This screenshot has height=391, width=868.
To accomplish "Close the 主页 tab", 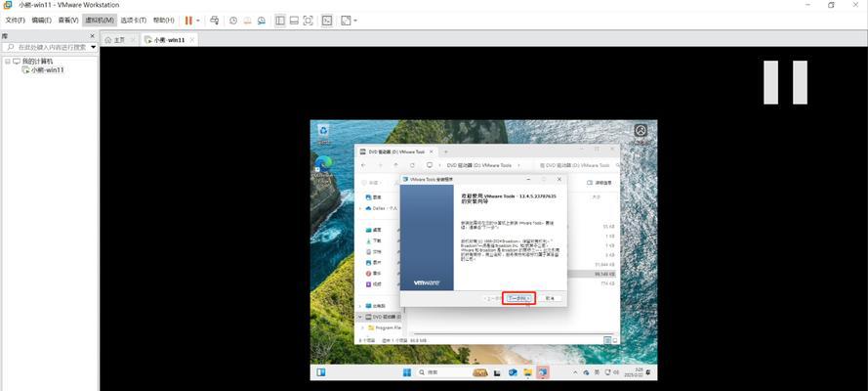I will tap(133, 40).
